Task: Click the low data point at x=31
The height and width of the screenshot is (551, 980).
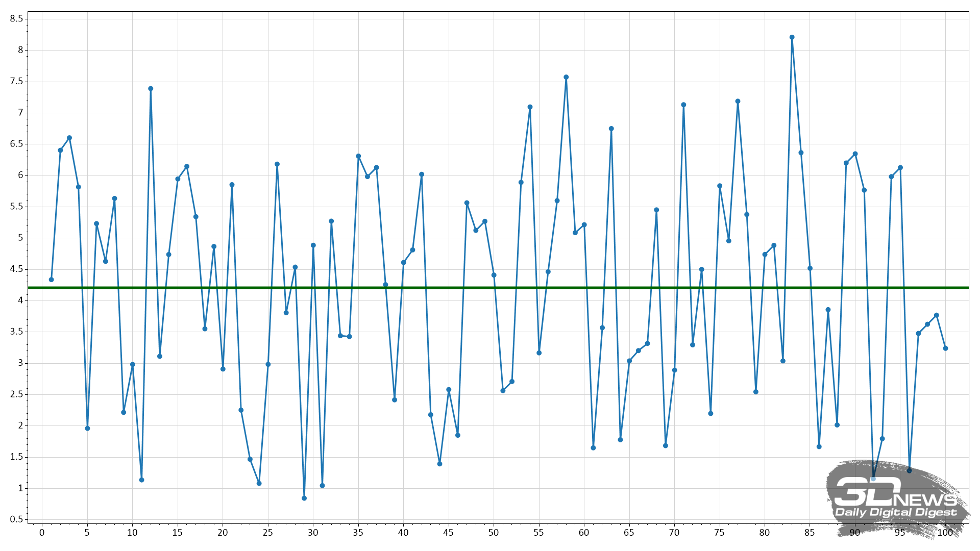Action: coord(322,486)
